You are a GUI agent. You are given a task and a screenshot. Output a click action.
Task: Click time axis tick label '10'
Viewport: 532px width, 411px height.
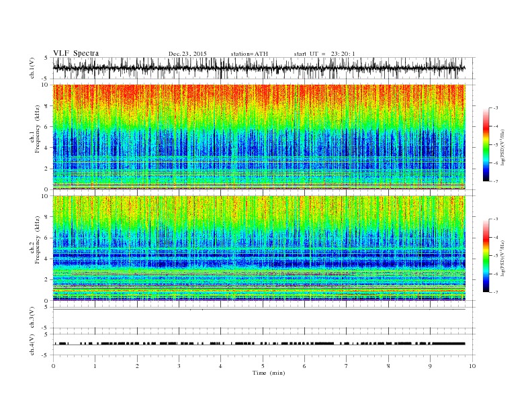pos(472,366)
